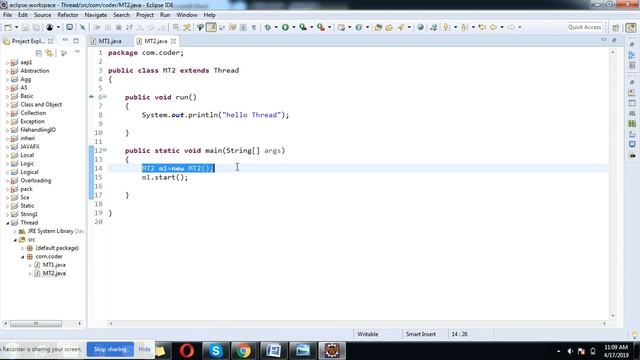Open the Run menu
The width and height of the screenshot is (640, 360).
coord(165,15)
